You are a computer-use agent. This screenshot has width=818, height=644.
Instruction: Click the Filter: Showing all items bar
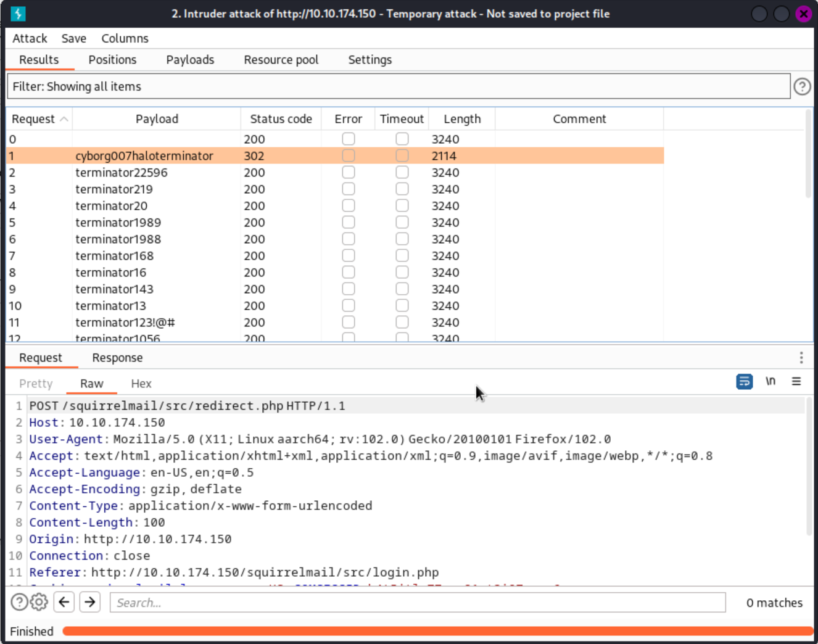[x=399, y=86]
